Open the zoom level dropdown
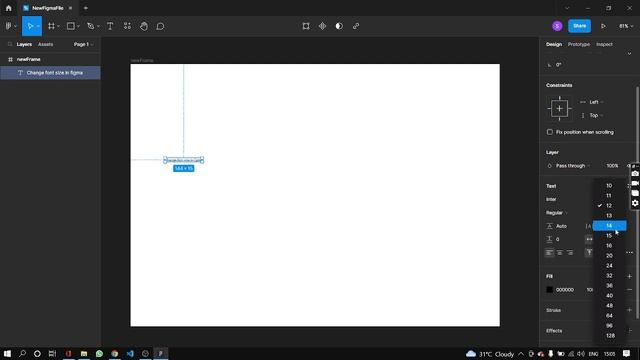Screen dimensions: 640x360 click(626, 26)
